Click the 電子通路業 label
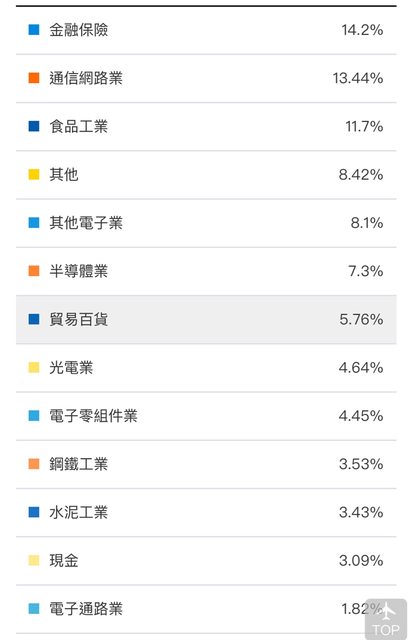This screenshot has width=413, height=640. coord(86,609)
